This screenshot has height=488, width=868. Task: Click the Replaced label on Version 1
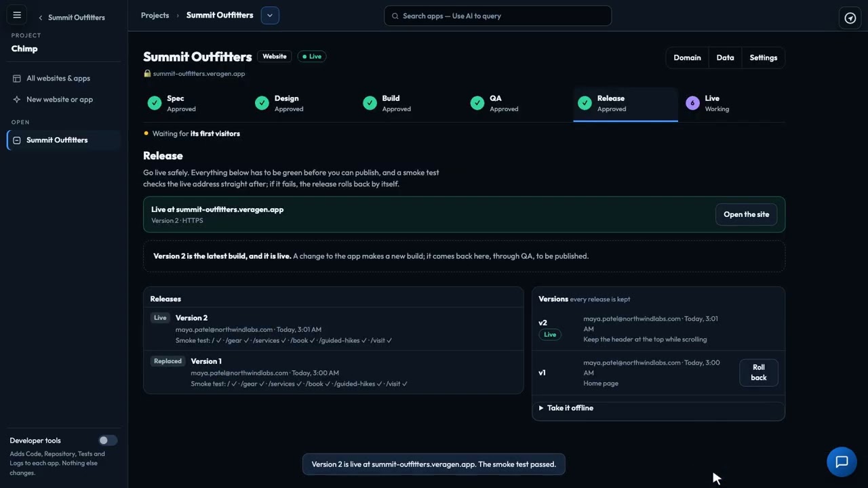[x=167, y=361]
